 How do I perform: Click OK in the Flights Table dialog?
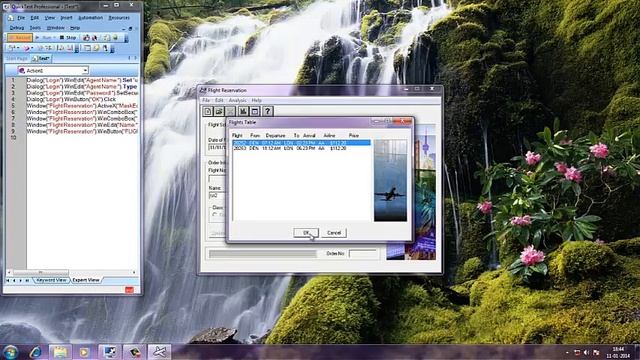[x=306, y=233]
